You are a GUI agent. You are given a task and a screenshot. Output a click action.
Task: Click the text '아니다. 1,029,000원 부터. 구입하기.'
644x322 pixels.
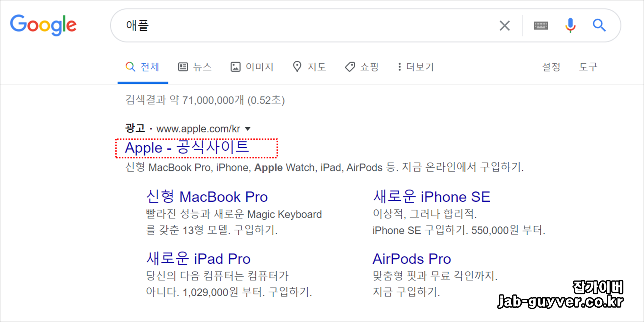point(229,292)
